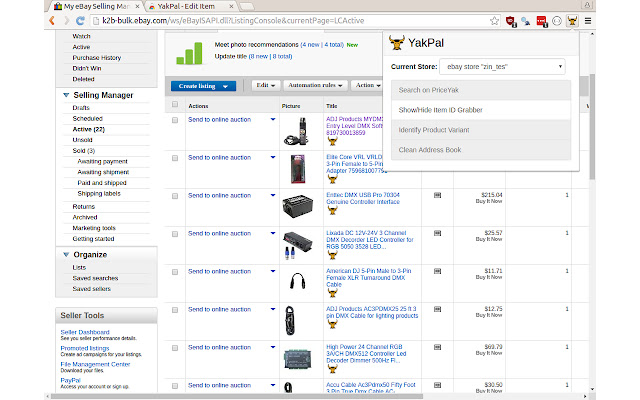Open the Edit dropdown menu
640x400 pixels.
265,85
